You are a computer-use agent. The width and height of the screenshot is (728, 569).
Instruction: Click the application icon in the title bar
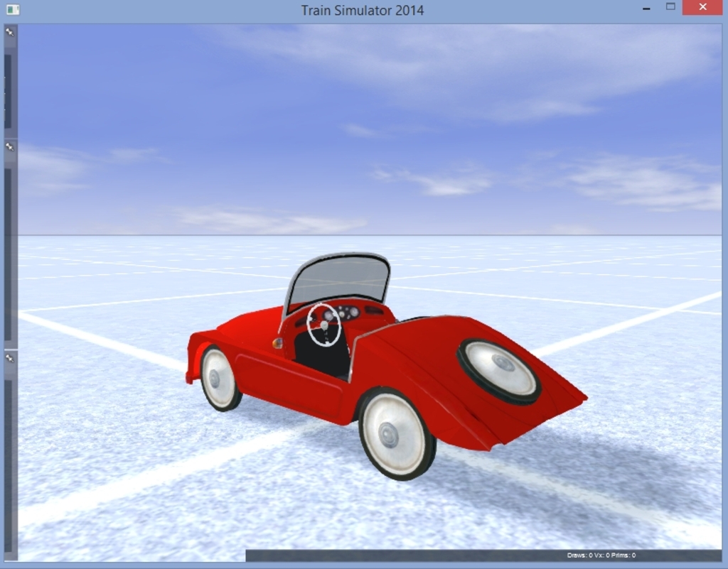click(13, 10)
